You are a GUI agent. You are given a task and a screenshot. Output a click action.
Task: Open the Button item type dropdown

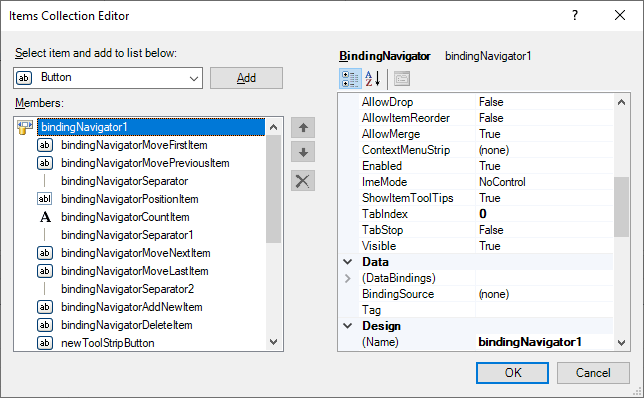194,78
